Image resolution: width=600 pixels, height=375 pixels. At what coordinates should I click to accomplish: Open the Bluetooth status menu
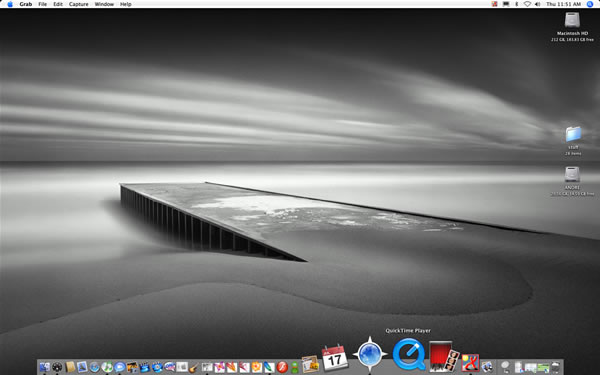(x=517, y=4)
